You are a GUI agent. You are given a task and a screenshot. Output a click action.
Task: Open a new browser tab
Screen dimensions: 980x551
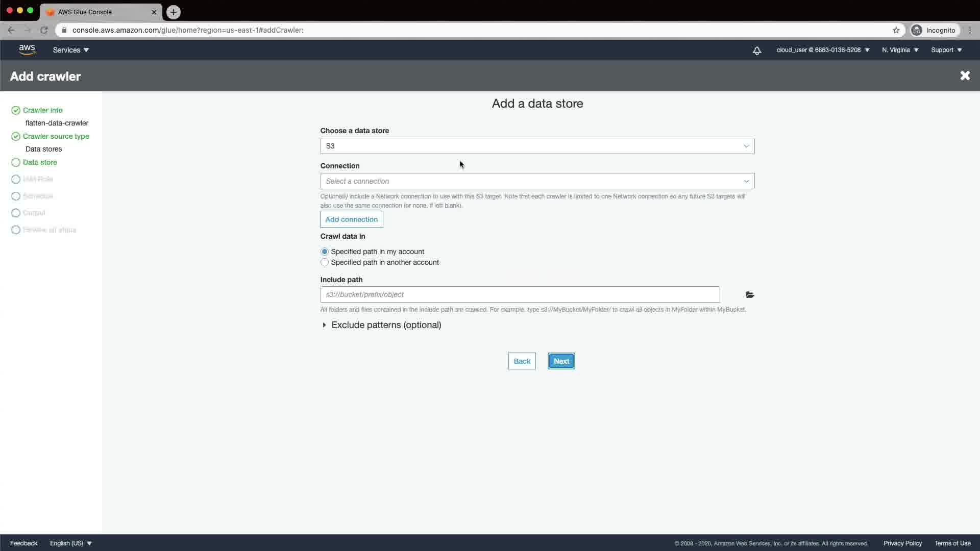[x=174, y=12]
